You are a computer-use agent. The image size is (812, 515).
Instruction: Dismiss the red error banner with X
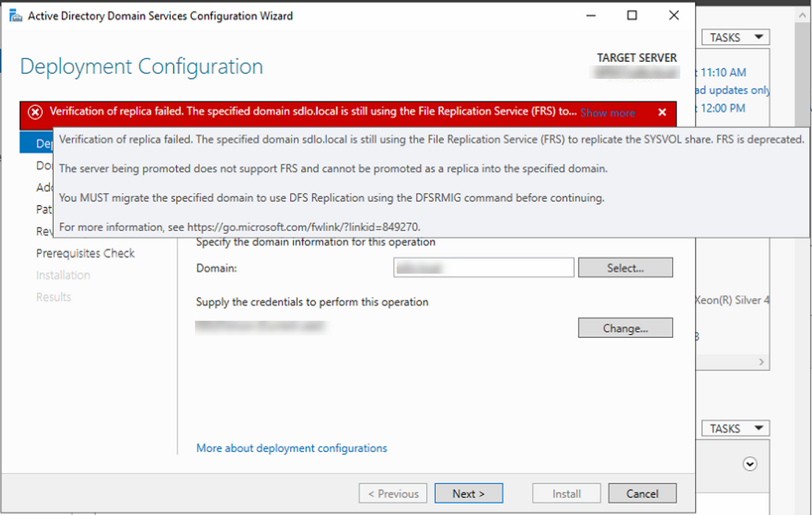pyautogui.click(x=662, y=113)
